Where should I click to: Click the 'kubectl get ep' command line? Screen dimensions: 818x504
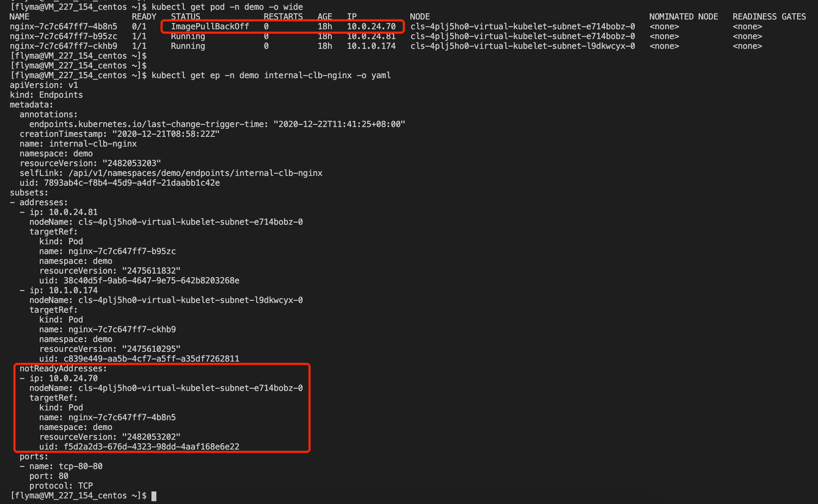tap(271, 75)
